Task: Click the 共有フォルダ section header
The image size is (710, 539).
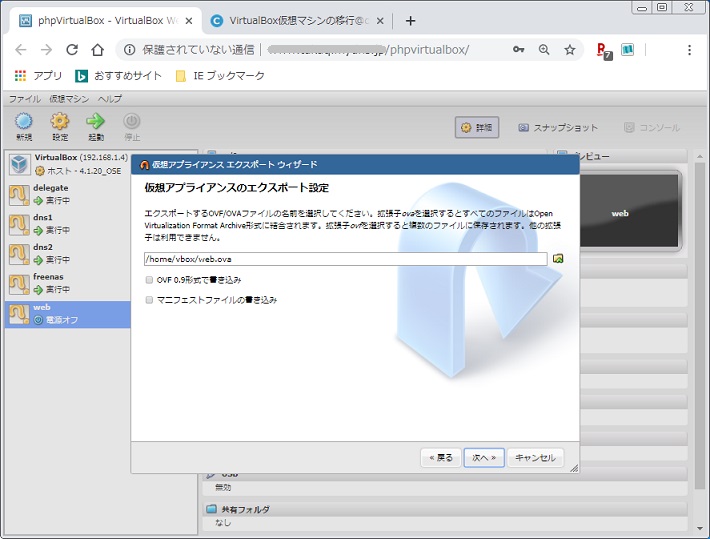Action: pos(446,509)
